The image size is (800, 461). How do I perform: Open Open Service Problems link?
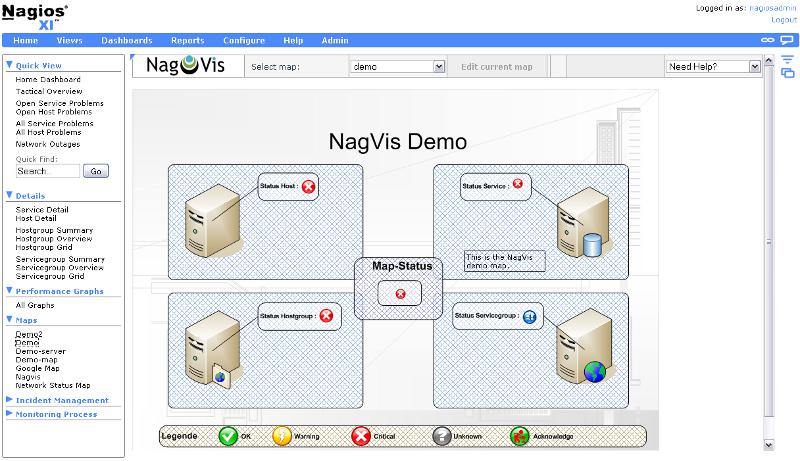click(x=60, y=103)
